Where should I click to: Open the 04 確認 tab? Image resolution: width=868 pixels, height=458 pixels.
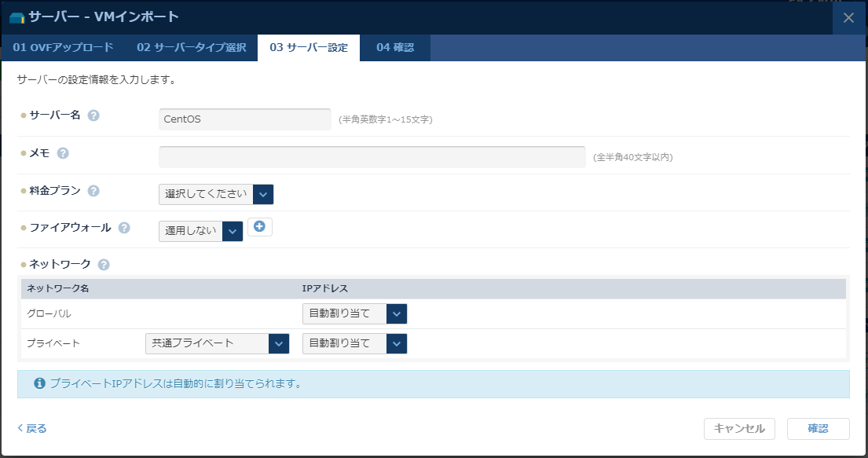[395, 47]
